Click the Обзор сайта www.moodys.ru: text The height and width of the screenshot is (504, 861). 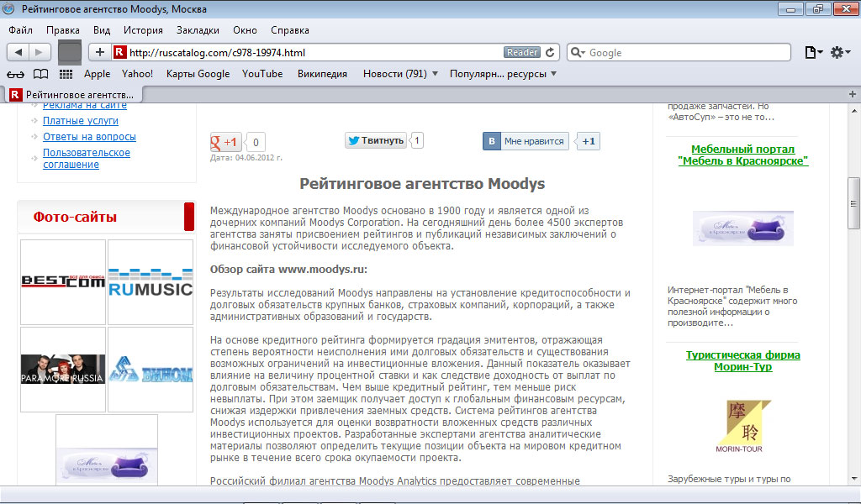pos(289,270)
